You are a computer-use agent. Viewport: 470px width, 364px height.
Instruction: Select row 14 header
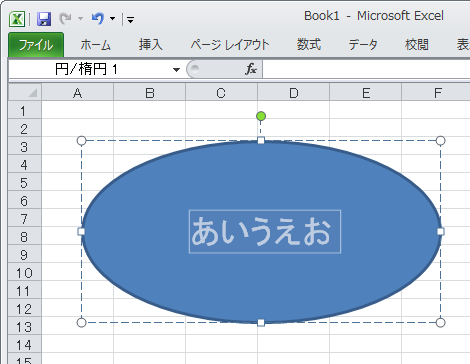point(25,344)
